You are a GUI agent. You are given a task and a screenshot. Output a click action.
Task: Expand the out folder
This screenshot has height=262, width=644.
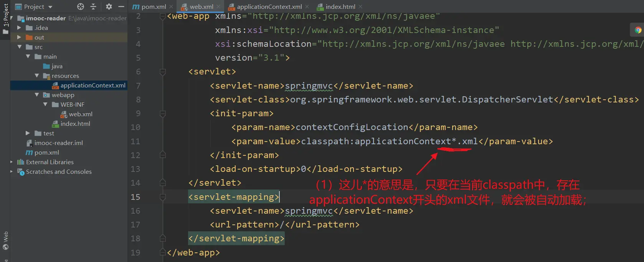coord(19,37)
